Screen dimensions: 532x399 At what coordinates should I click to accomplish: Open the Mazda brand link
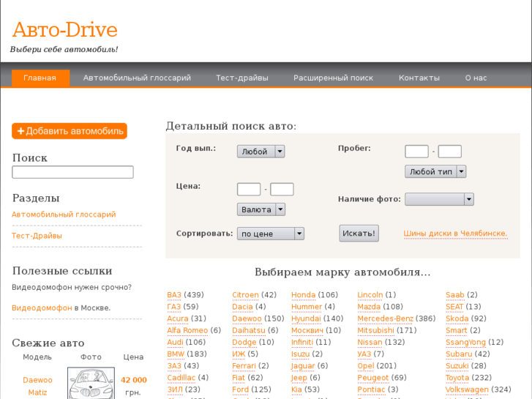click(x=369, y=307)
